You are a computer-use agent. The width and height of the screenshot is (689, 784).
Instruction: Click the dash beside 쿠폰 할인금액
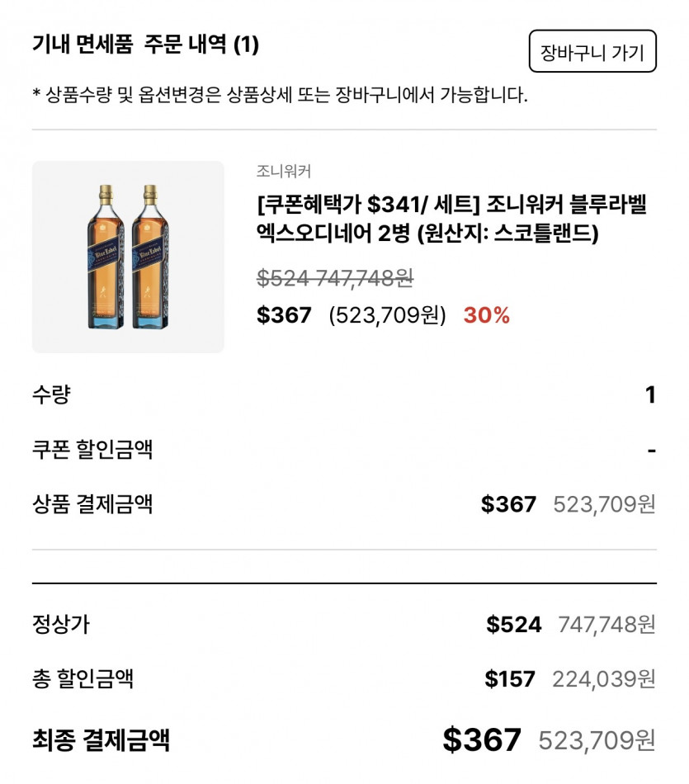point(651,451)
